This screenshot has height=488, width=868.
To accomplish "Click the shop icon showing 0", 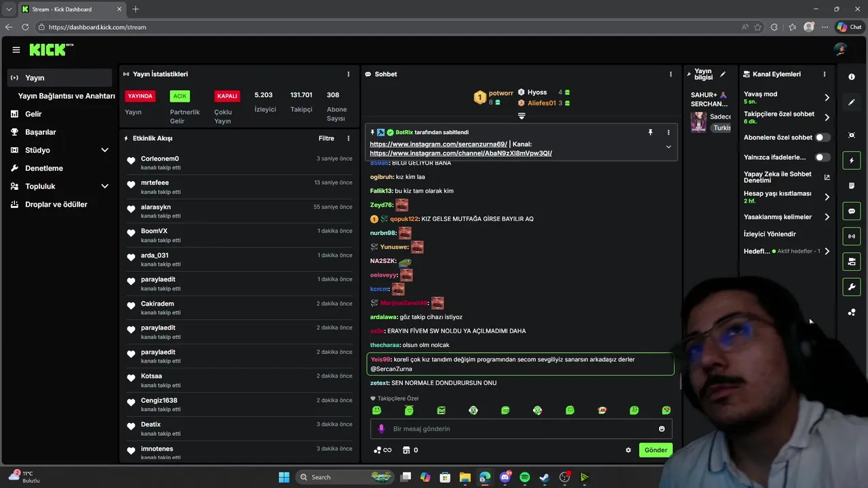I will pos(410,450).
